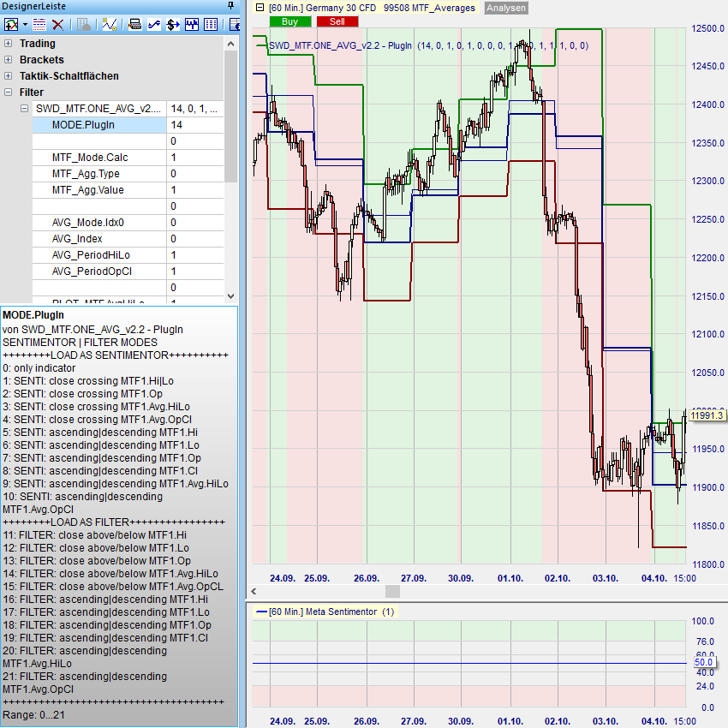Click the parameter list scrollbar thumb

point(230,116)
